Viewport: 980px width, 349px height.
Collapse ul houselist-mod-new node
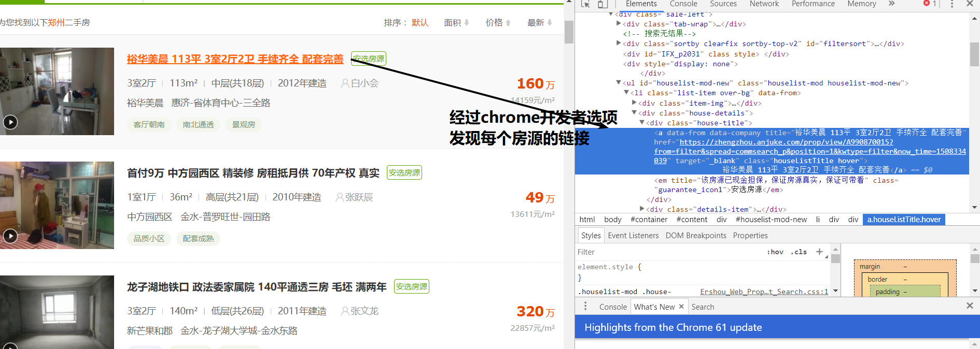point(619,83)
